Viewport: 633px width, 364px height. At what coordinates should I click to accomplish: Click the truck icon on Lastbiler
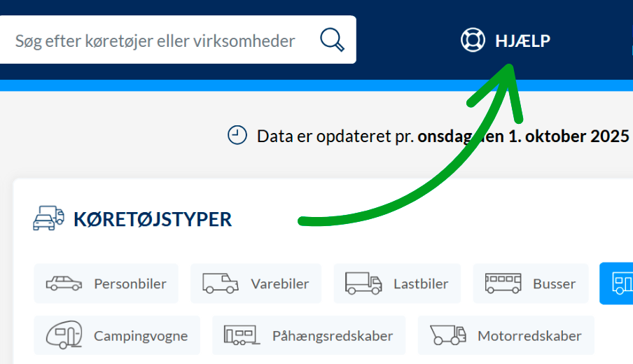click(363, 283)
